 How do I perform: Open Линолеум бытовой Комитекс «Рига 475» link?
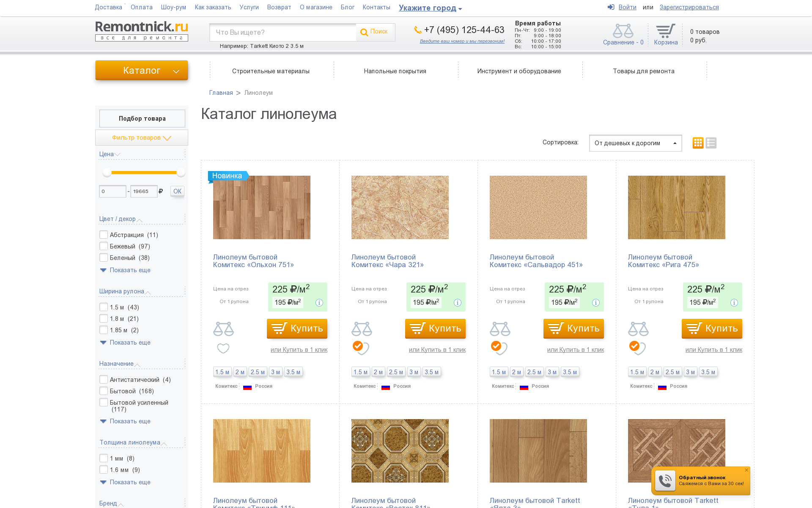click(663, 261)
